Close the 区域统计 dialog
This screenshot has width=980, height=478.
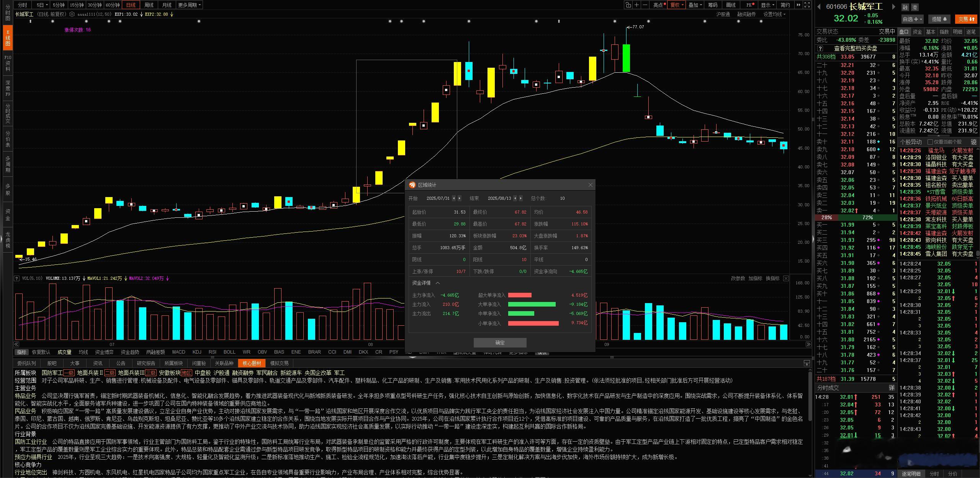pyautogui.click(x=590, y=185)
